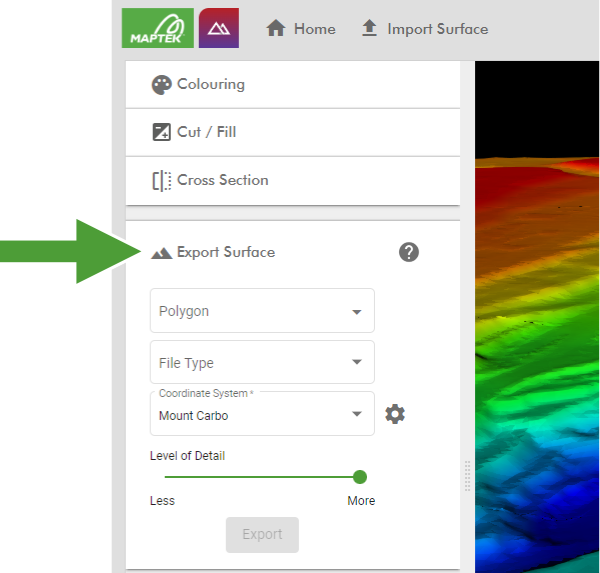
Task: Open the purple mountain app icon
Action: [219, 28]
